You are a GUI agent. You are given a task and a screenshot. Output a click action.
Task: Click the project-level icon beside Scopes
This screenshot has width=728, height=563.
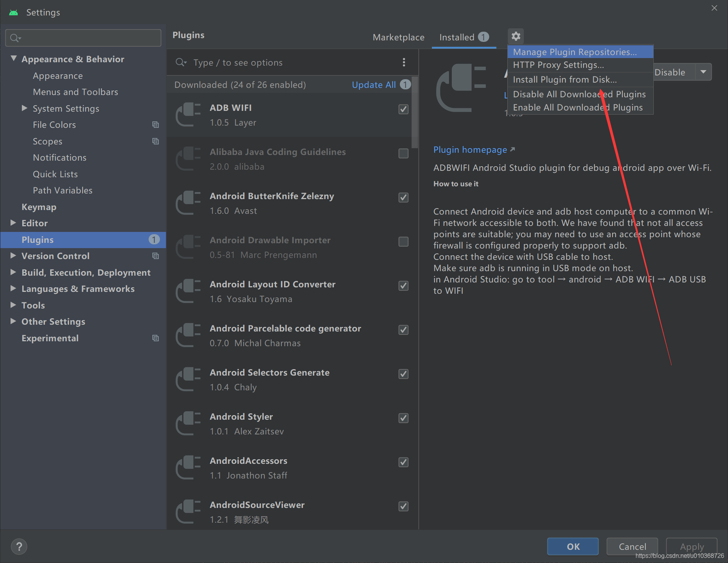(155, 141)
